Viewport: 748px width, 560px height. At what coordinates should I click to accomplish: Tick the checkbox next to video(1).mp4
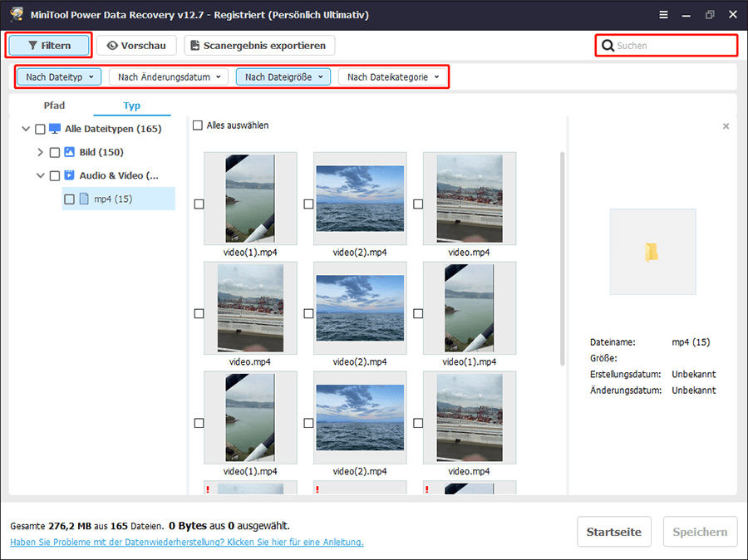click(199, 204)
